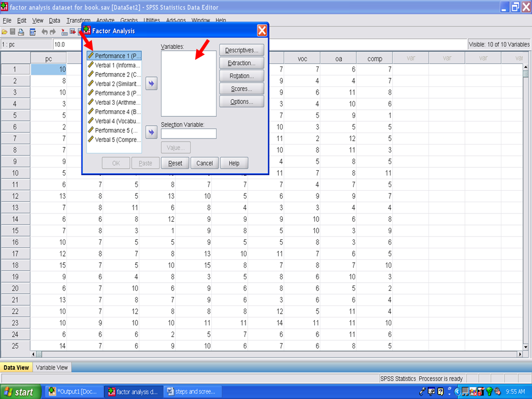Image resolution: width=532 pixels, height=399 pixels.
Task: Click the Open file toolbar icon
Action: pyautogui.click(x=4, y=32)
